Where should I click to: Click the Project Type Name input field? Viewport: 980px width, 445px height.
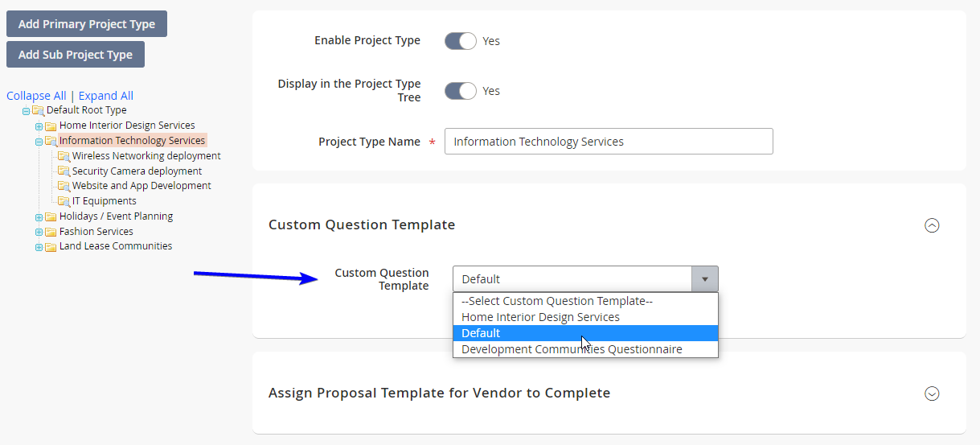[609, 142]
